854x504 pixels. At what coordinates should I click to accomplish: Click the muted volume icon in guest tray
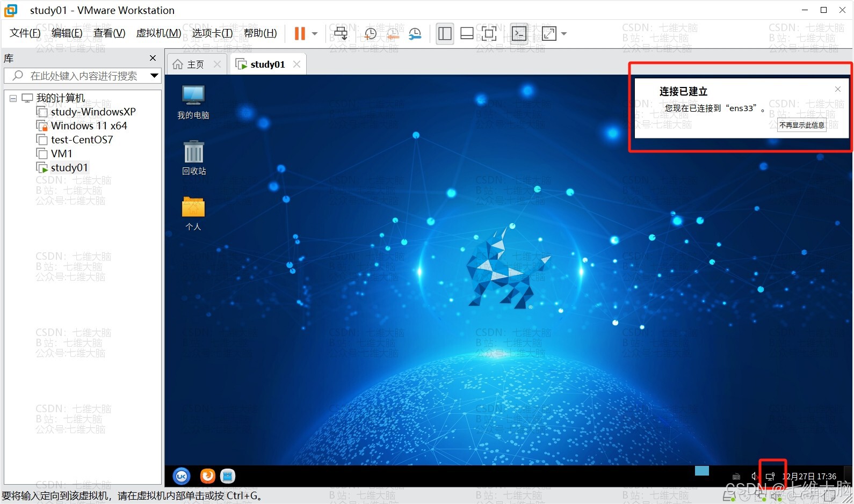pyautogui.click(x=754, y=477)
